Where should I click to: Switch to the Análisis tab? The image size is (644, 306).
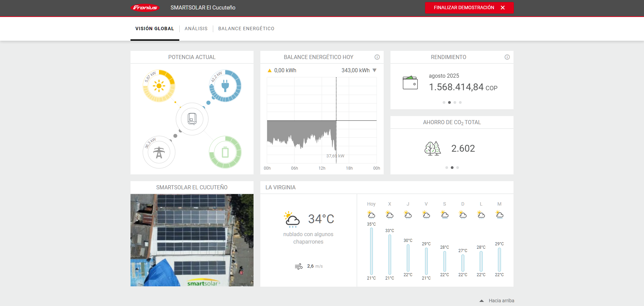(x=196, y=28)
